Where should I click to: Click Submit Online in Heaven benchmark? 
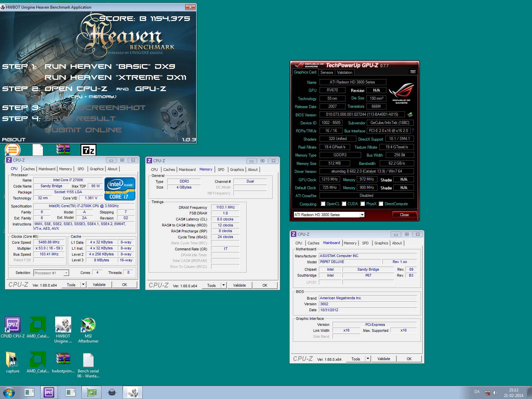tap(83, 130)
